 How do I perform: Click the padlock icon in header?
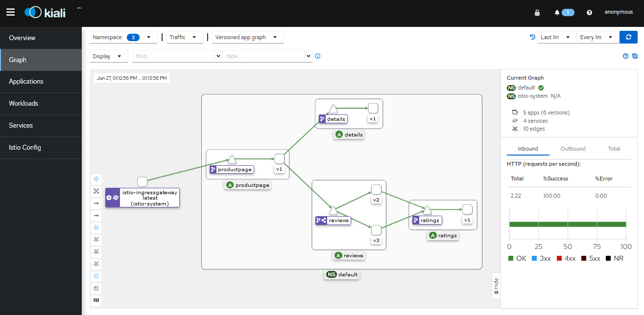537,13
